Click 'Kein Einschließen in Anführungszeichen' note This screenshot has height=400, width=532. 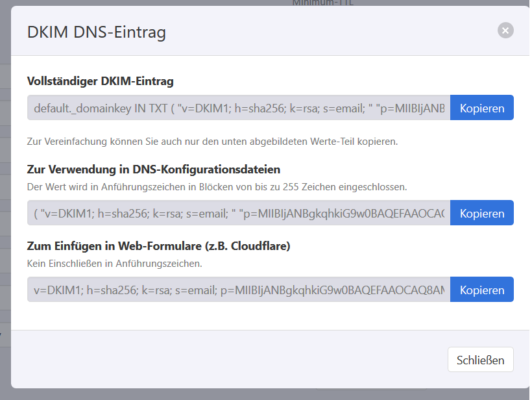[x=115, y=264]
